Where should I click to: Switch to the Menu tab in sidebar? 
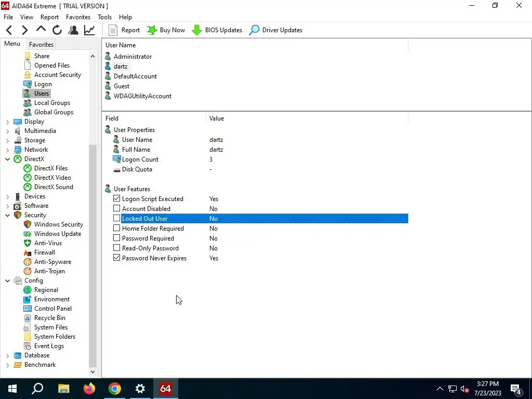[x=12, y=44]
